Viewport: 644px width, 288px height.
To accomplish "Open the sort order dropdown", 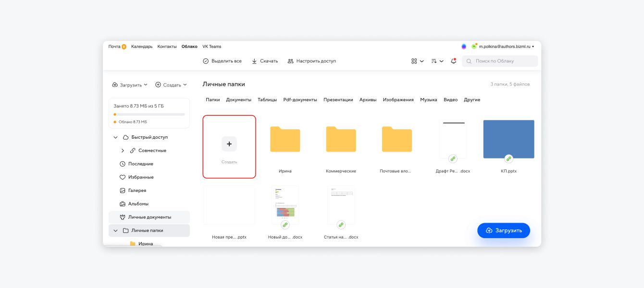I will click(437, 61).
